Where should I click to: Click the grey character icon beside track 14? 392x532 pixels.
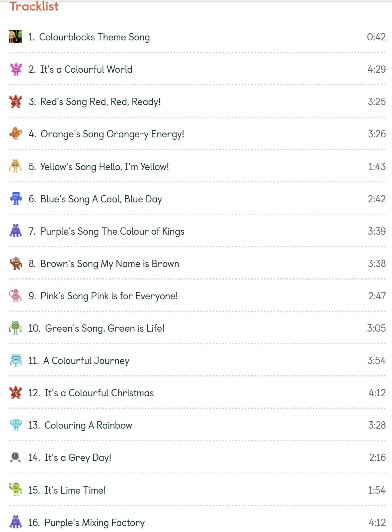pyautogui.click(x=16, y=457)
